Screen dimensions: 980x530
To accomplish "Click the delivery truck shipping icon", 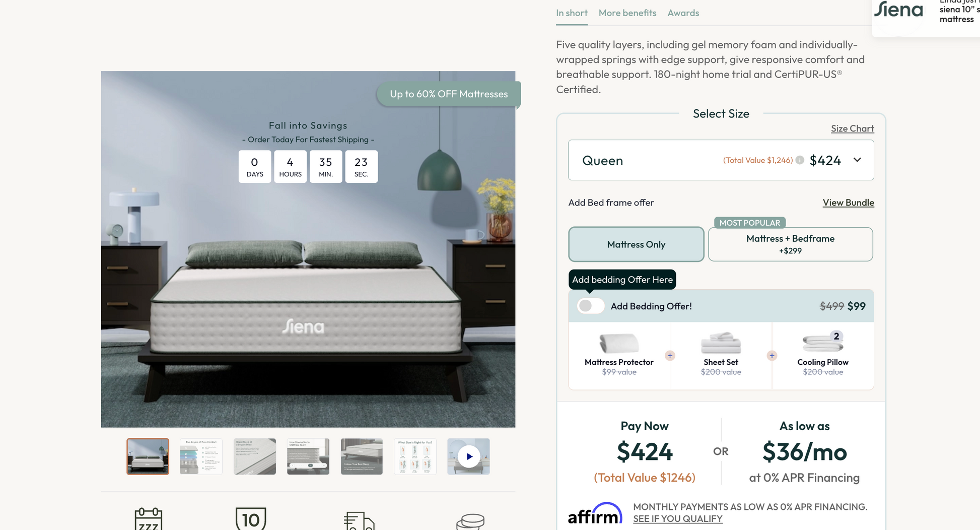I will coord(359,521).
